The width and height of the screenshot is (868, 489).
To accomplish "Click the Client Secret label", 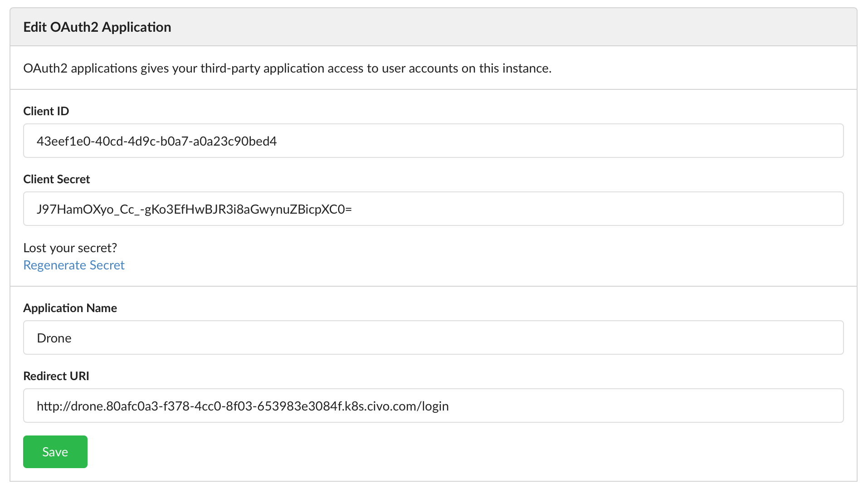I will [57, 179].
